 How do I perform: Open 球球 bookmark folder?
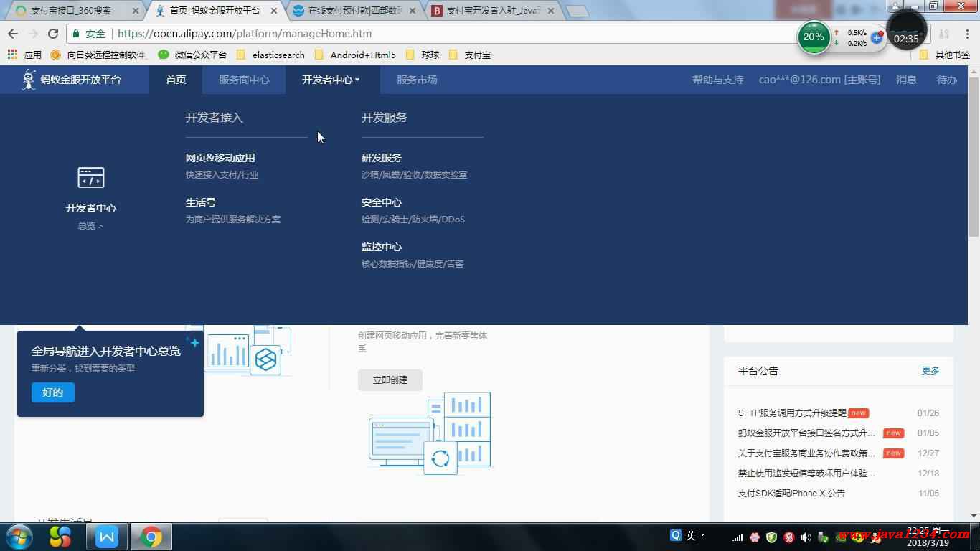coord(423,55)
